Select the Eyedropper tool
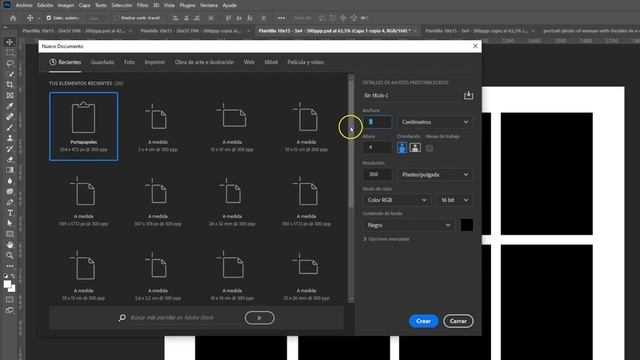Screen dimensions: 640x360 (x=10, y=106)
